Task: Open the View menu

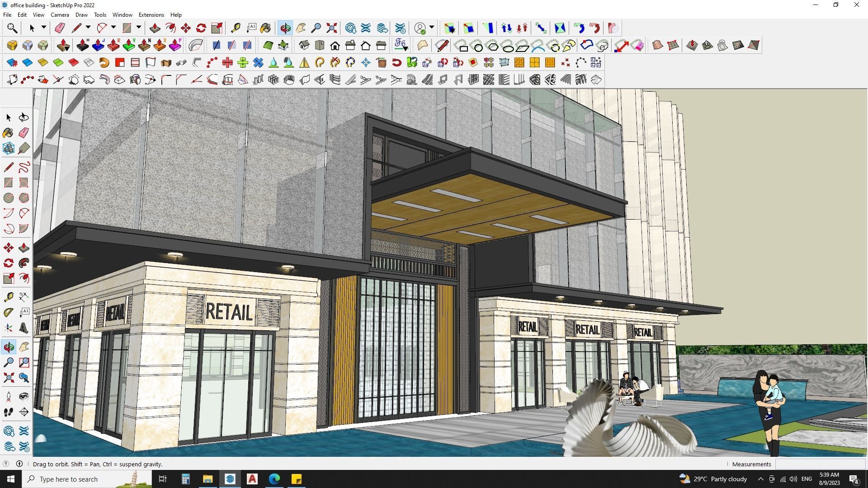Action: coord(38,15)
